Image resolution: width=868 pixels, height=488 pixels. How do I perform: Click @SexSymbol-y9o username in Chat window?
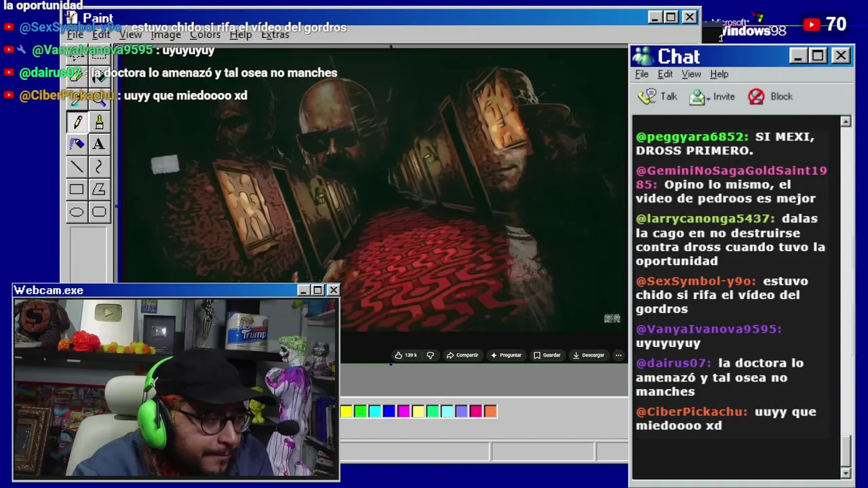pyautogui.click(x=696, y=281)
